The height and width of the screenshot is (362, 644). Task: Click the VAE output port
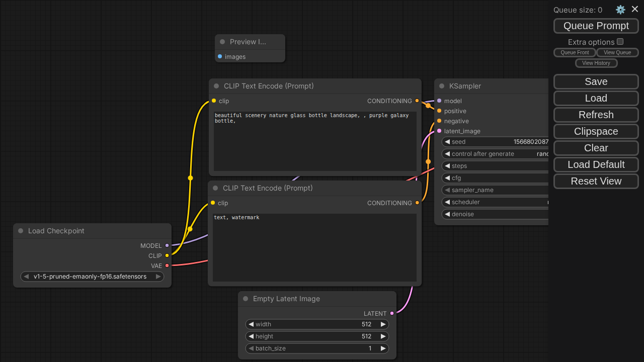167,265
